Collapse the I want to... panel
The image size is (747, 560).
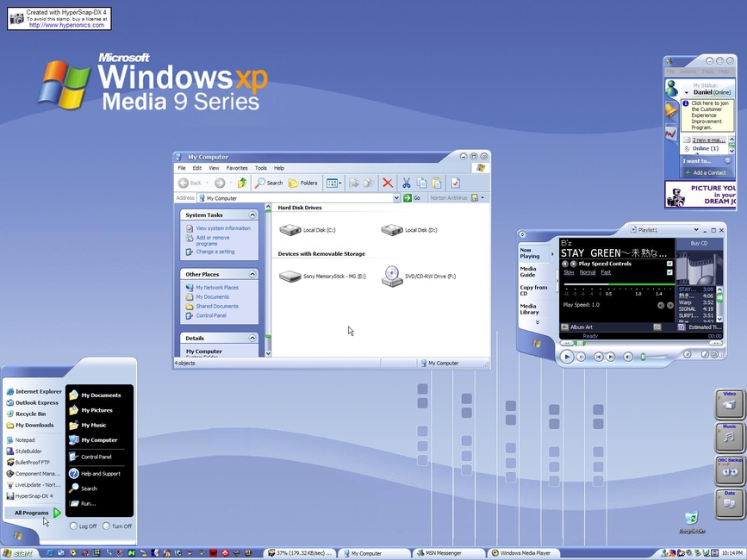tap(727, 161)
